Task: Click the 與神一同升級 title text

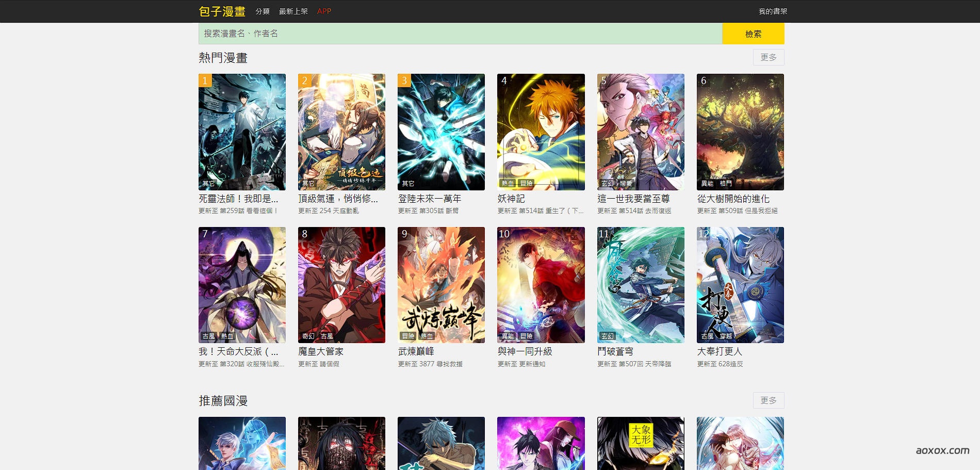Action: [x=525, y=351]
